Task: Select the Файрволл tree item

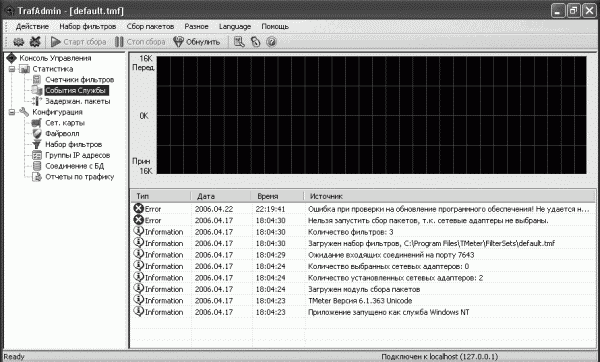Action: pyautogui.click(x=62, y=134)
